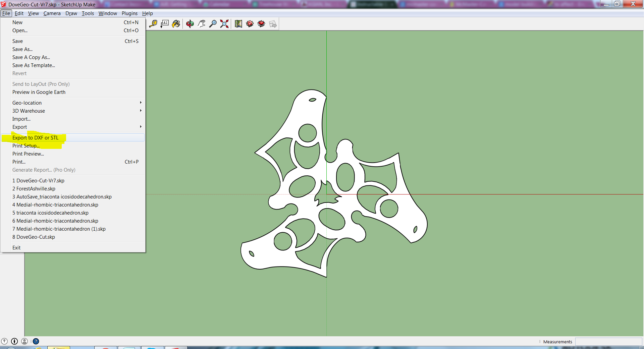The image size is (644, 349).
Task: Select the Text label tool
Action: [165, 24]
